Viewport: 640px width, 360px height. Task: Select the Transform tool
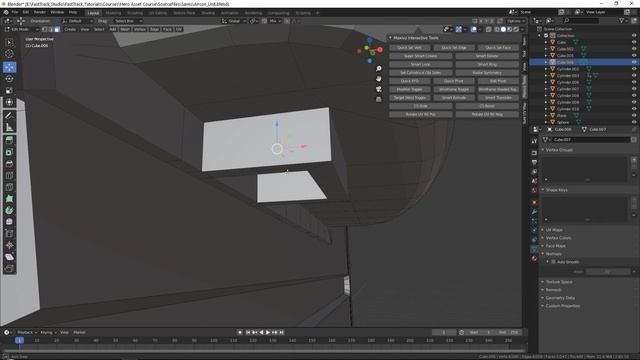point(9,102)
